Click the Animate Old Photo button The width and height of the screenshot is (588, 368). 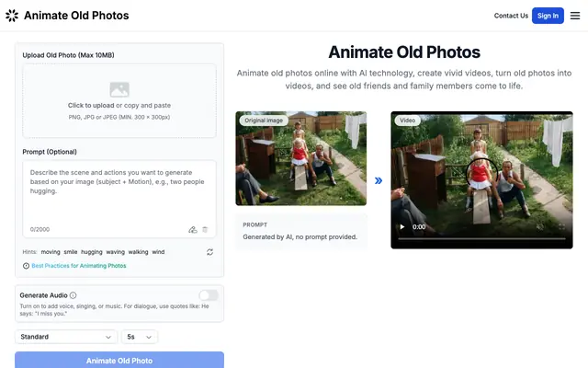point(119,360)
